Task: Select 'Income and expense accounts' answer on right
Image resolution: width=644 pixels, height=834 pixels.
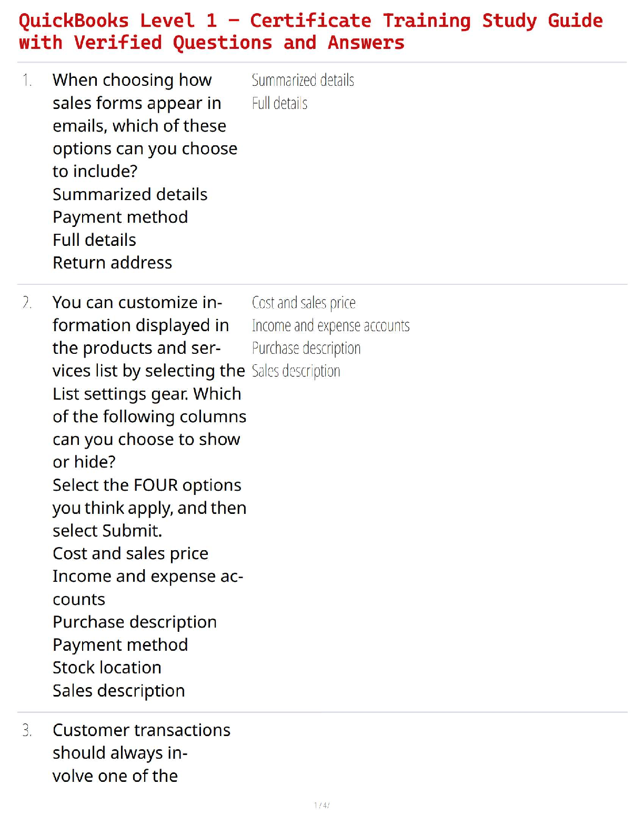Action: pos(330,325)
